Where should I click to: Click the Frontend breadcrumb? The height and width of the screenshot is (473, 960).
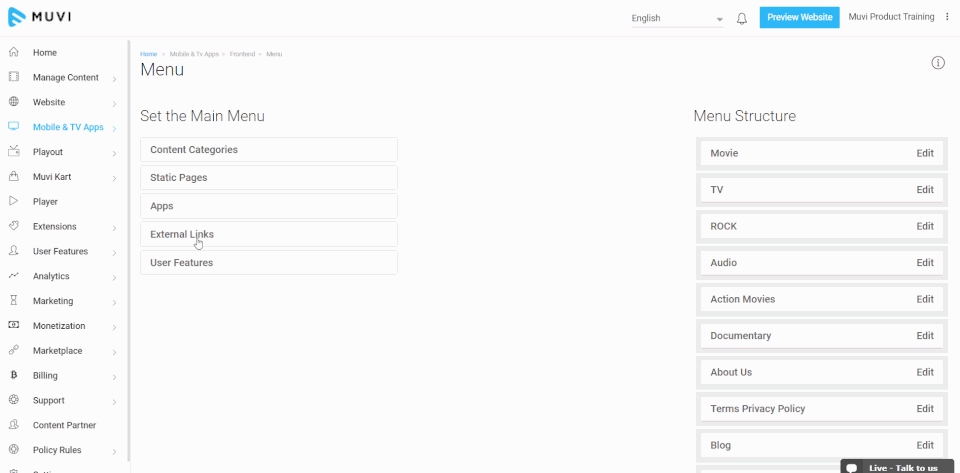tap(242, 54)
